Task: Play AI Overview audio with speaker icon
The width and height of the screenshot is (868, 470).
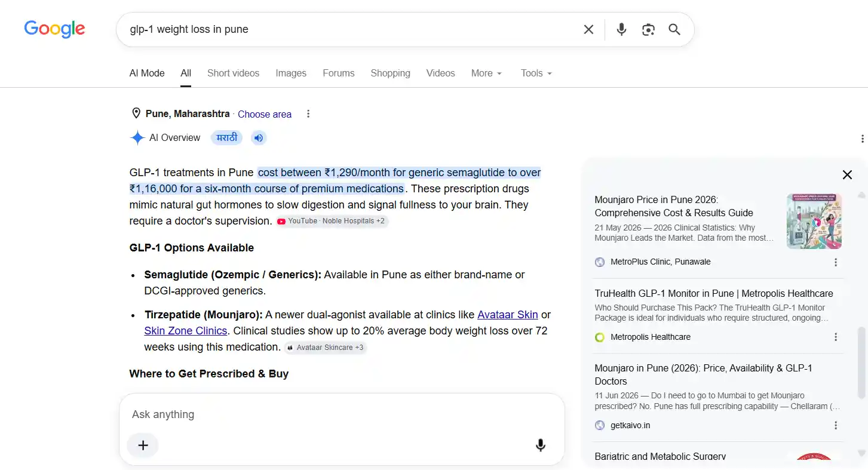Action: click(258, 138)
